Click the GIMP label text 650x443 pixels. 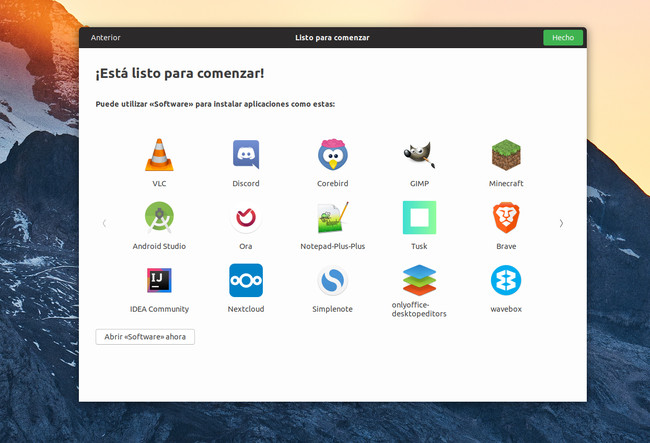(x=419, y=183)
